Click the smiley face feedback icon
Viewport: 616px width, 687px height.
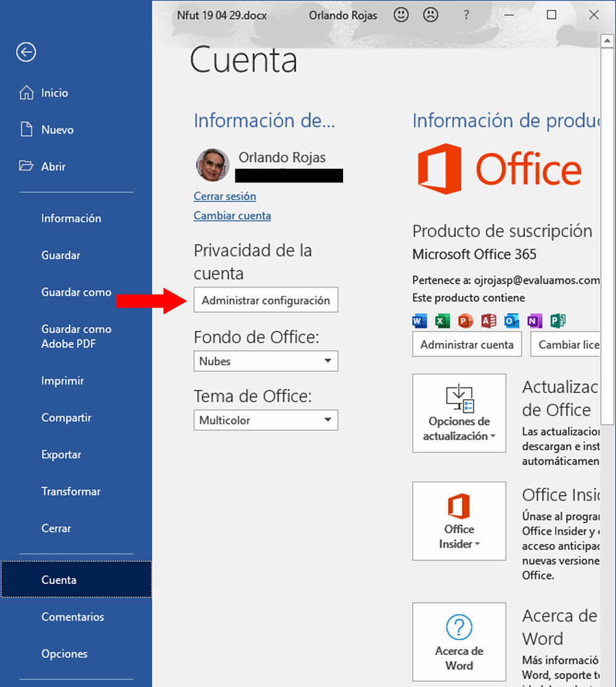click(401, 15)
